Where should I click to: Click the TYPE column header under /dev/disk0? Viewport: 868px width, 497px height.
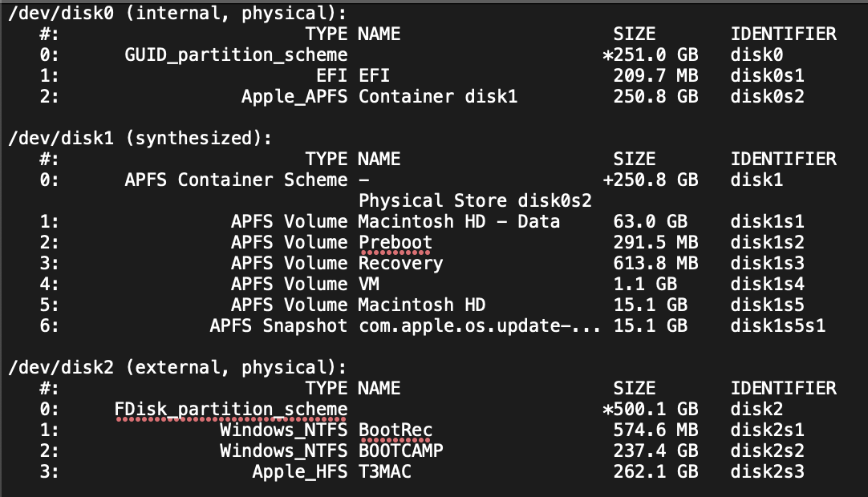[x=327, y=34]
